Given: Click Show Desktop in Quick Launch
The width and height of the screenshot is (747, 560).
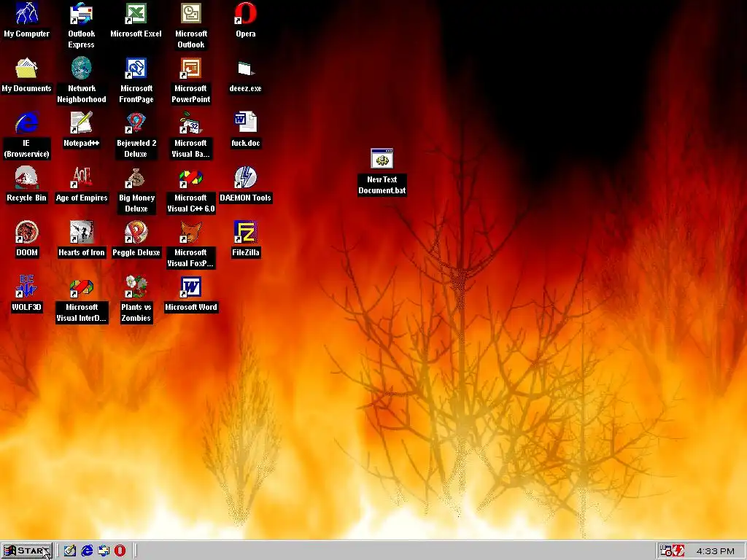Looking at the screenshot, I should coord(70,551).
